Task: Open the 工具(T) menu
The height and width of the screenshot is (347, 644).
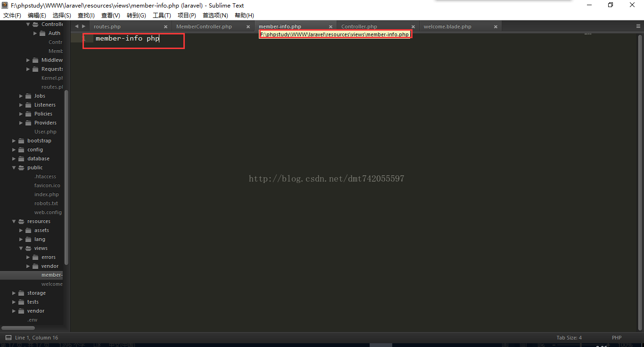Action: tap(162, 16)
